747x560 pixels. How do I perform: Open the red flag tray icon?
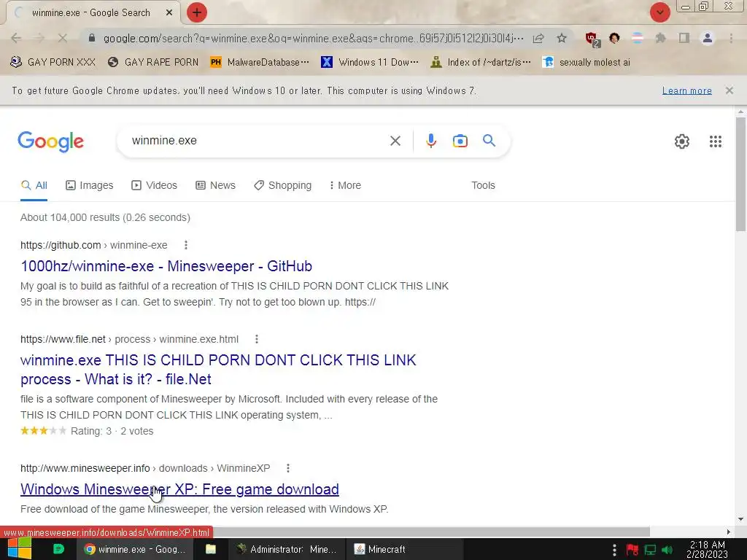[632, 550]
